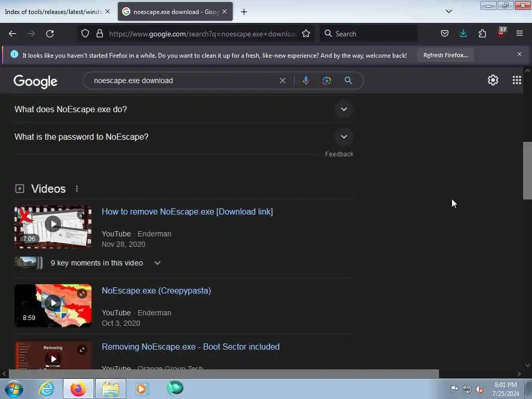
Task: Click the horizontal scrollbar thumb
Action: tap(223, 374)
